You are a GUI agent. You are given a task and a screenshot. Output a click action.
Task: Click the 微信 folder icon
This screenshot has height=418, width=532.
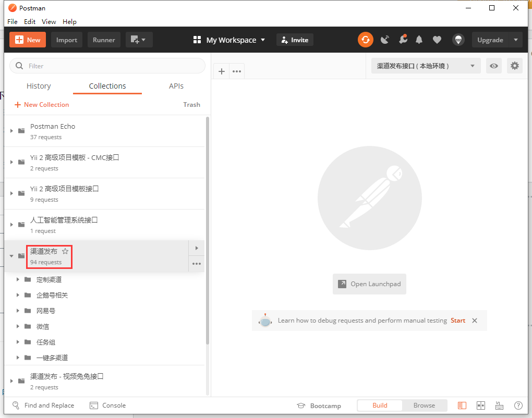(28, 326)
